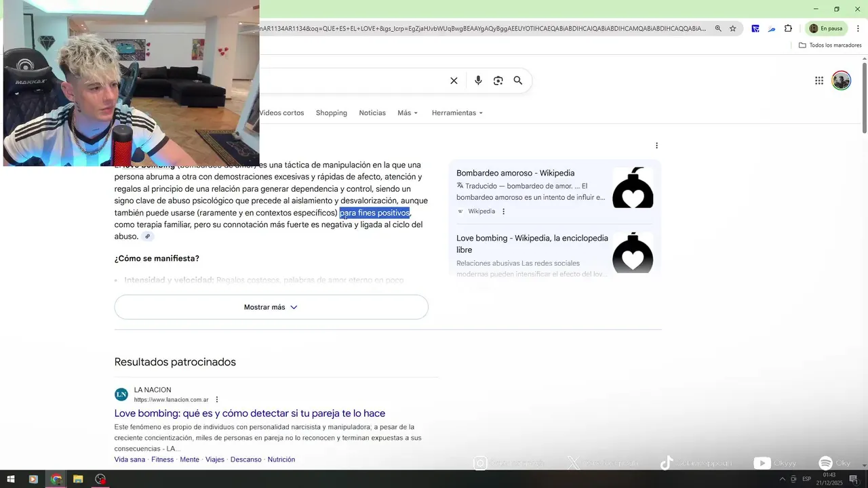Click the browser address bar URL

(483, 28)
